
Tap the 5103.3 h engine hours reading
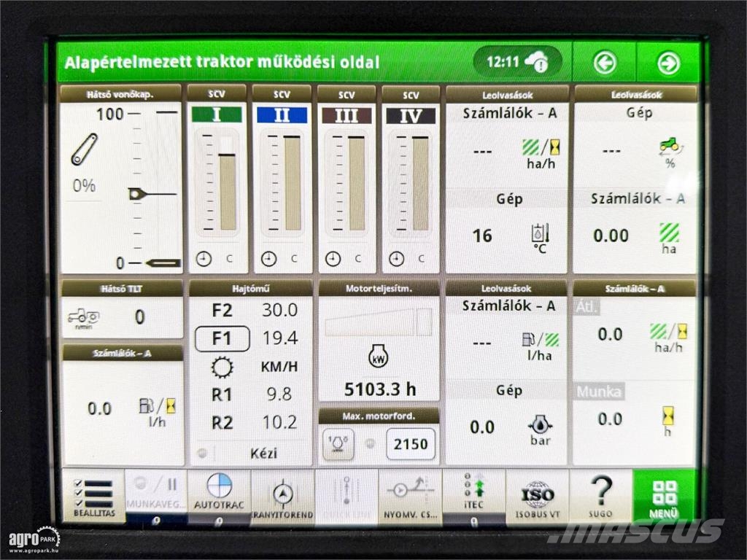pos(379,389)
